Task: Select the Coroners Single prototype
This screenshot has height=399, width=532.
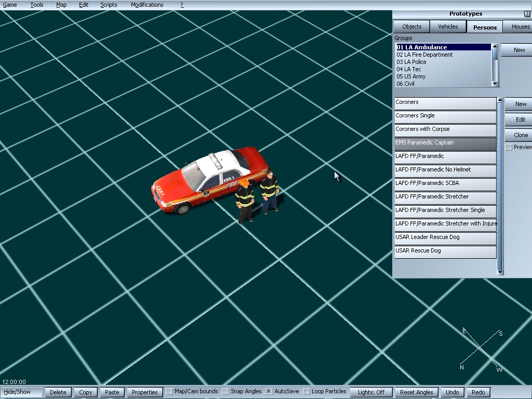Action: [x=445, y=117]
